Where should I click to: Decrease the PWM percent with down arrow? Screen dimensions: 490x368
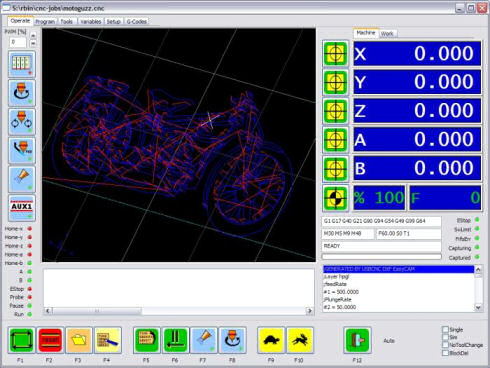[33, 43]
